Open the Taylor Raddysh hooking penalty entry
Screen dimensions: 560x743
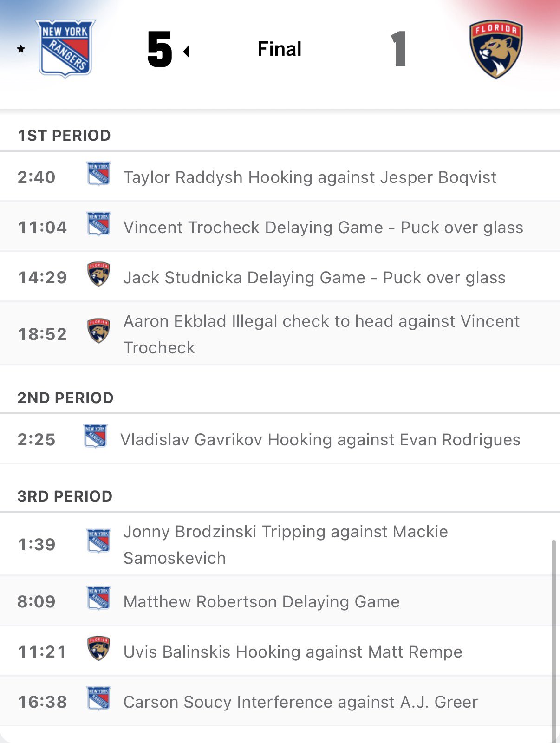(x=310, y=177)
